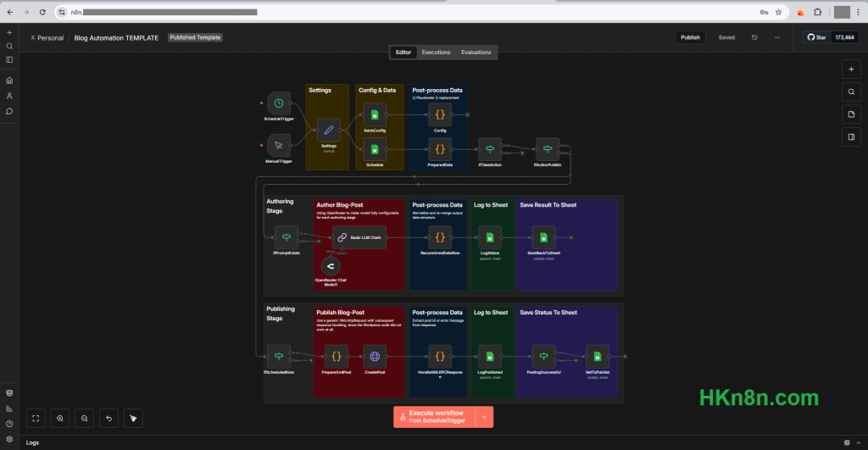This screenshot has width=868, height=450.
Task: Expand the execute workflow trigger dropdown arrow
Action: point(484,417)
